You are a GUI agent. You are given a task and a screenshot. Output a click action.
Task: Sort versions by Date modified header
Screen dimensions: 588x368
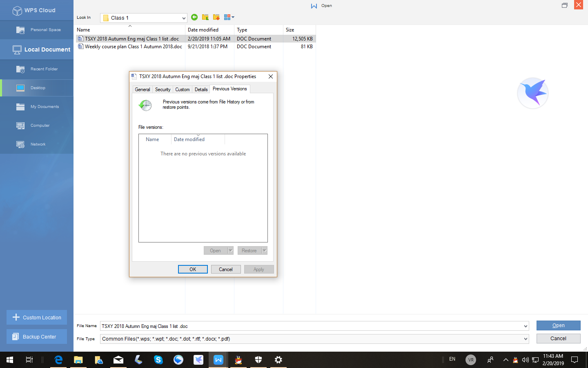198,139
